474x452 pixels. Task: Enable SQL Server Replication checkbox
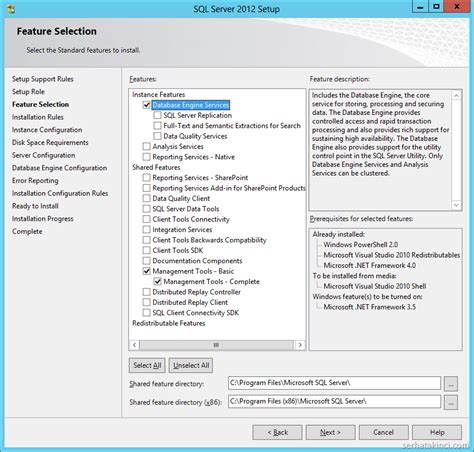tap(157, 115)
